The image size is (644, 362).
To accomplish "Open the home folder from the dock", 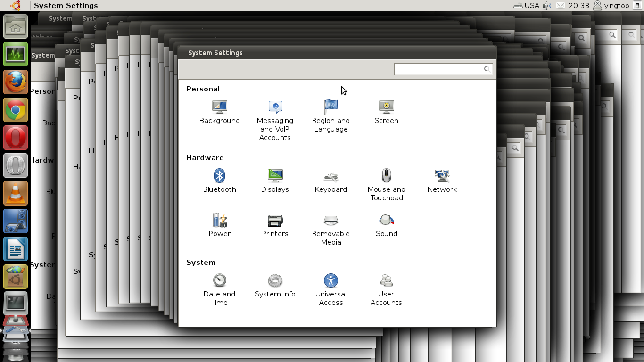I will click(x=16, y=26).
